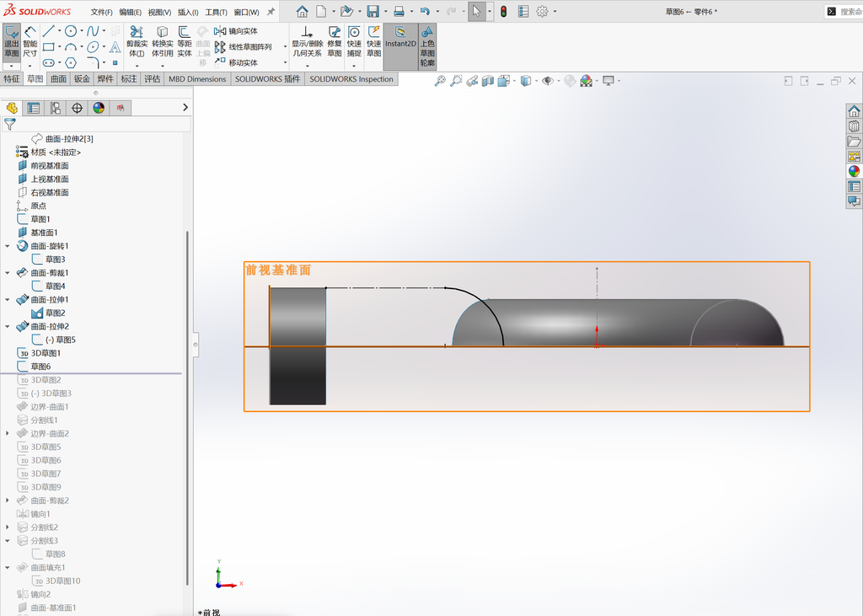Select the 智能尺寸 Smart Dimension tool

pyautogui.click(x=30, y=42)
